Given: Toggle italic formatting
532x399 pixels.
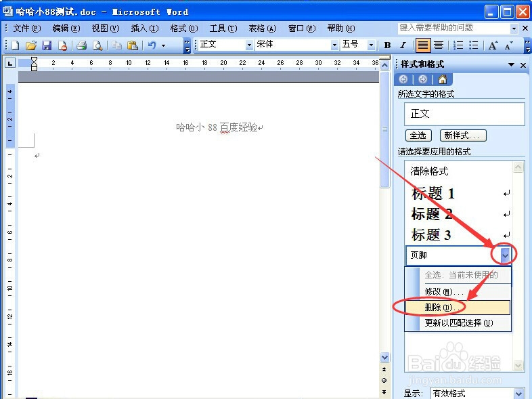Looking at the screenshot, I should coord(403,45).
